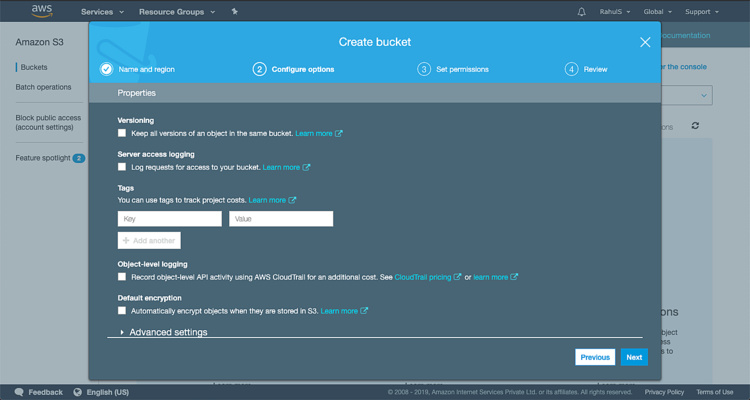Open the notifications bell icon

(582, 12)
